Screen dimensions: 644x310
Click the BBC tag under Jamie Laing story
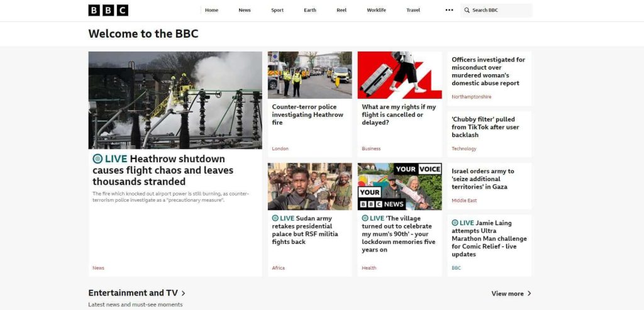(457, 268)
